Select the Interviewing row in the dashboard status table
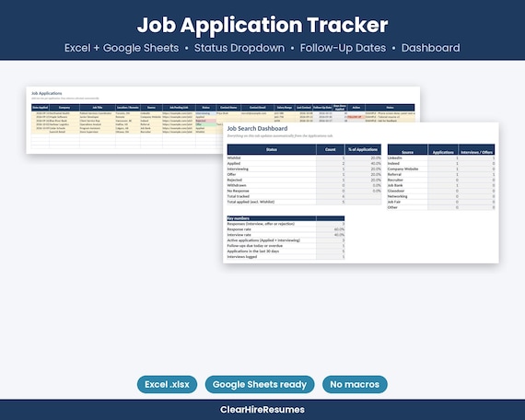The image size is (525, 420). (x=304, y=169)
